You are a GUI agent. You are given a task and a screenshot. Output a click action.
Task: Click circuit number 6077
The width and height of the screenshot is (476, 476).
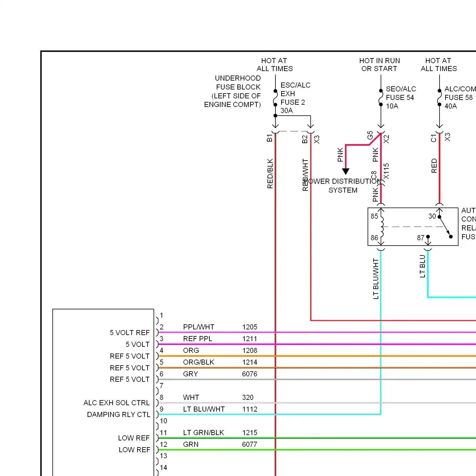[x=250, y=444]
